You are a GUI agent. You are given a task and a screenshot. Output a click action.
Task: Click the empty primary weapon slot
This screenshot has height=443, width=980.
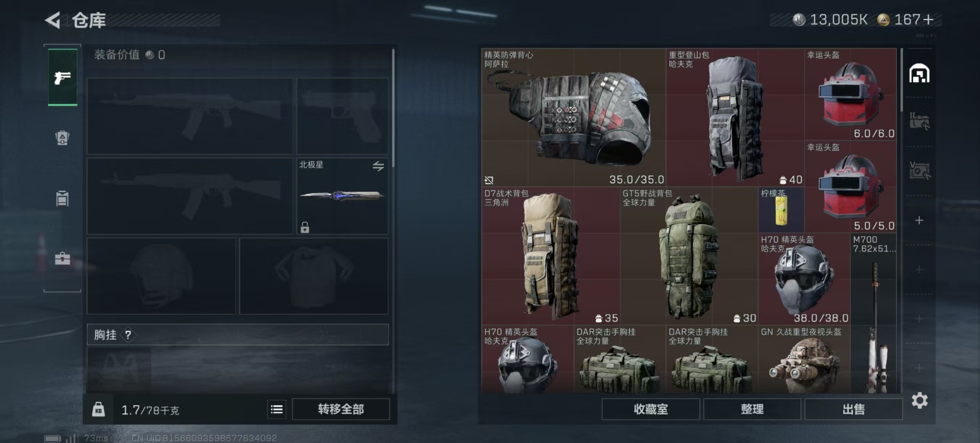pos(190,116)
